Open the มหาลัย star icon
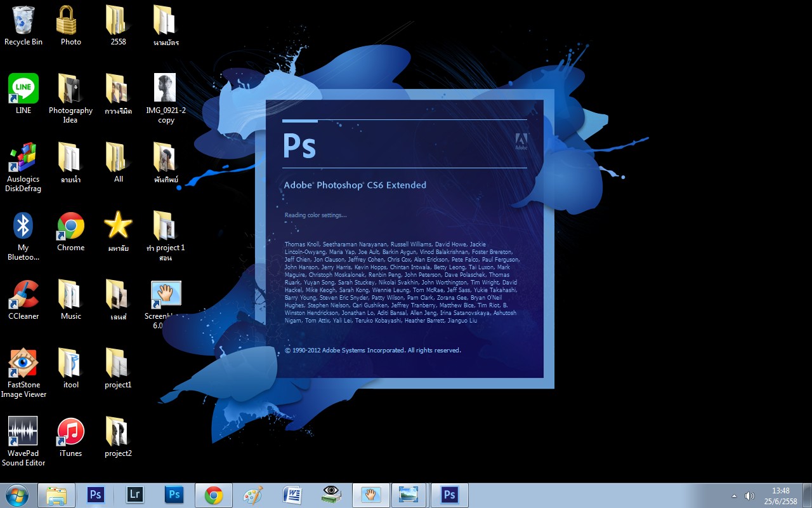Screen dimensions: 812x508 pos(118,231)
